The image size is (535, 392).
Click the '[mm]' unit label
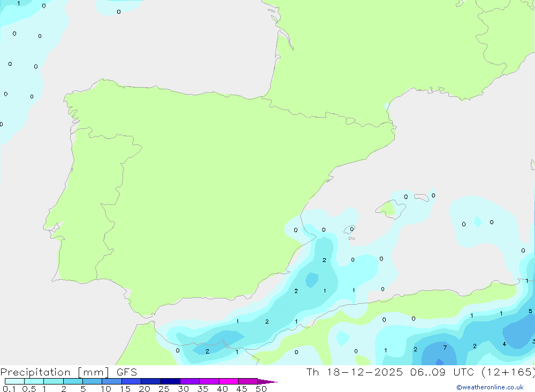(x=94, y=372)
